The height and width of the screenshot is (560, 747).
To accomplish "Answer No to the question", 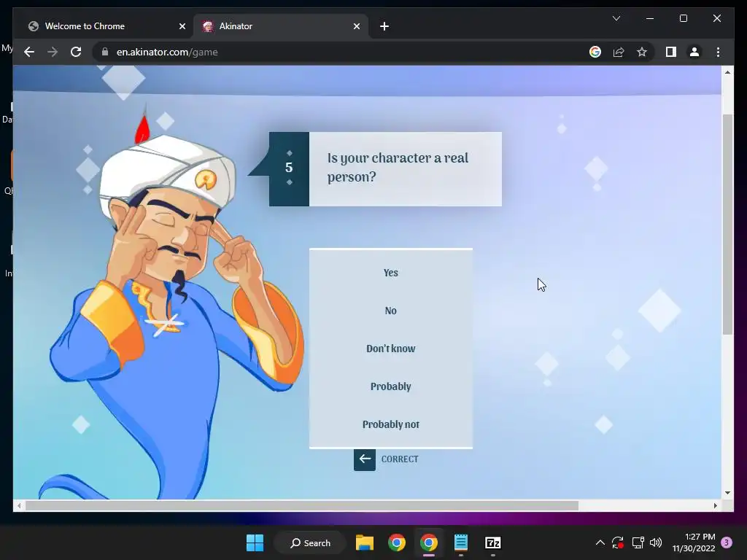I will [391, 311].
